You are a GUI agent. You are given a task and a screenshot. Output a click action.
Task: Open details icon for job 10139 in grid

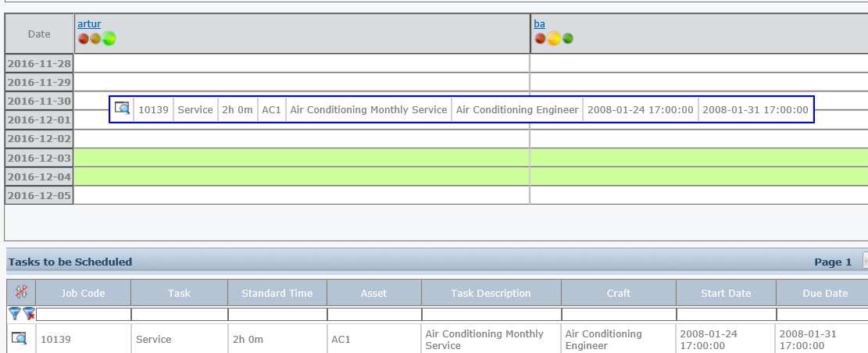(x=20, y=339)
